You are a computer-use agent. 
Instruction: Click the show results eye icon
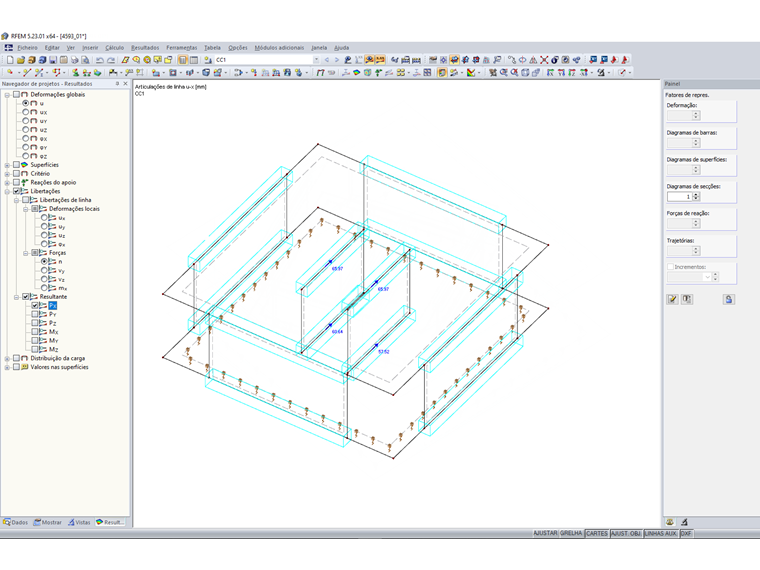369,60
